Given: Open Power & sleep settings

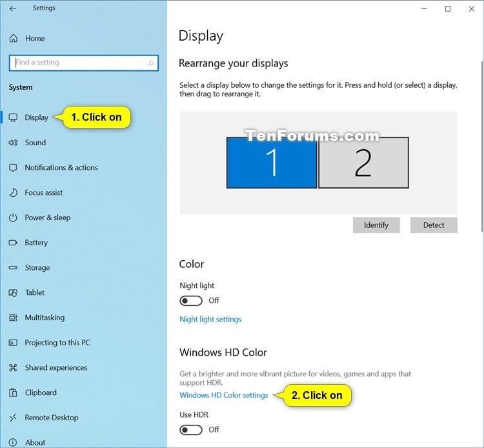Looking at the screenshot, I should click(48, 218).
